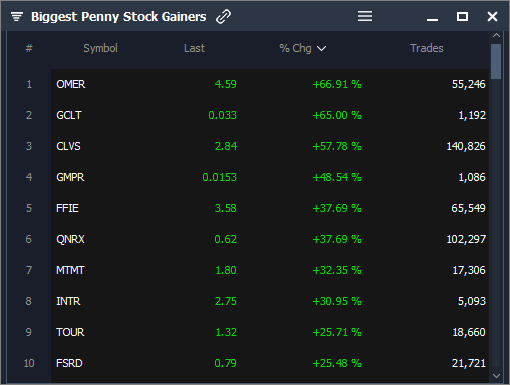The image size is (510, 385).
Task: Click the scrollbar down arrow
Action: coord(496,376)
